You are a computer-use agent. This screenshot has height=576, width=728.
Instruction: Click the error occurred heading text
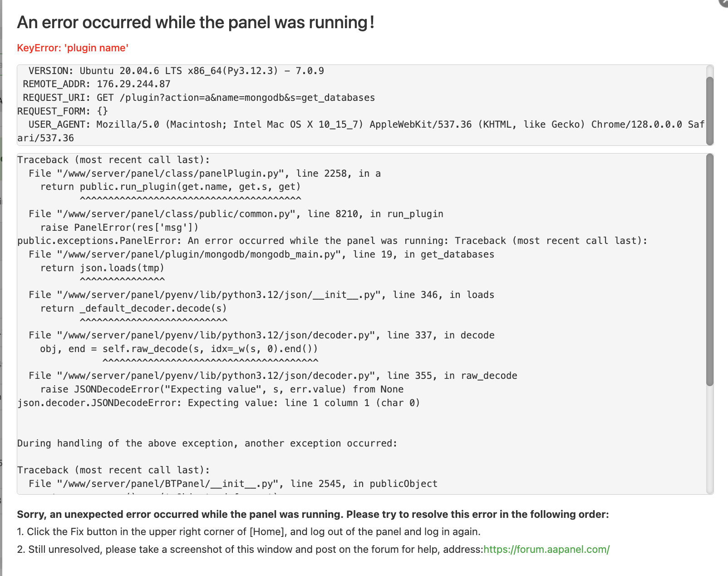pyautogui.click(x=196, y=22)
